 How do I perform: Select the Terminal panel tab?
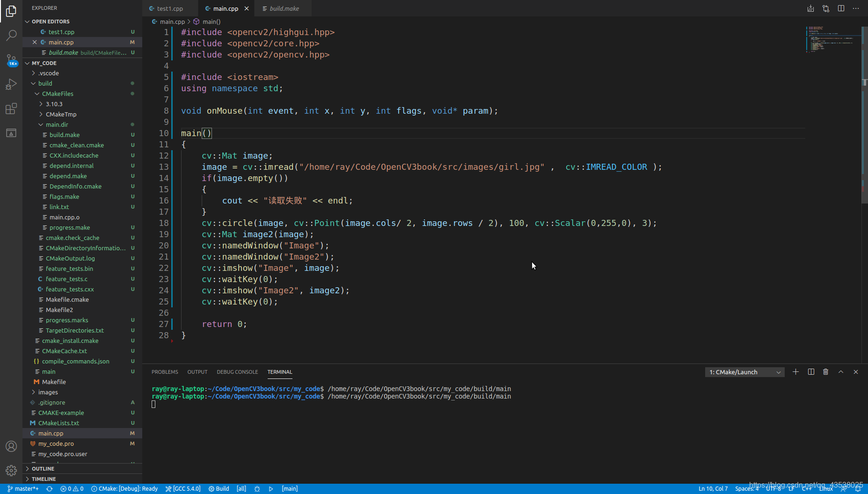[x=280, y=372]
